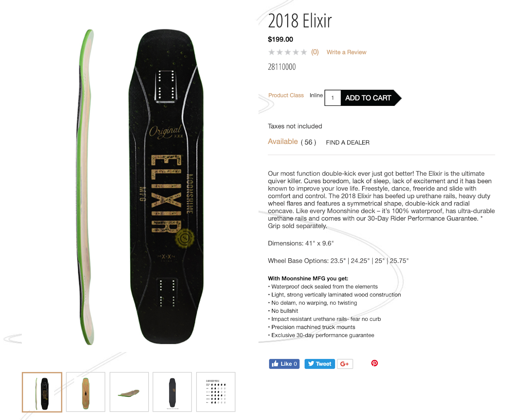Open the Write a Review link

coord(346,52)
